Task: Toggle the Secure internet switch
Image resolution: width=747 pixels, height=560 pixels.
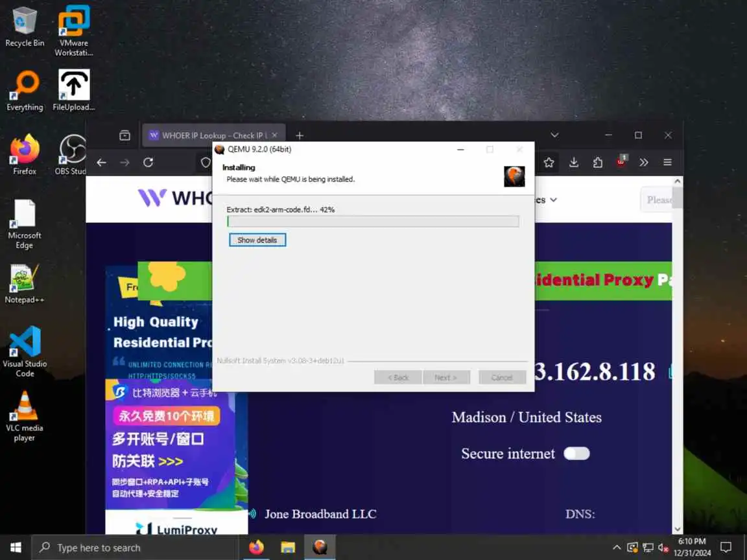Action: [x=576, y=453]
